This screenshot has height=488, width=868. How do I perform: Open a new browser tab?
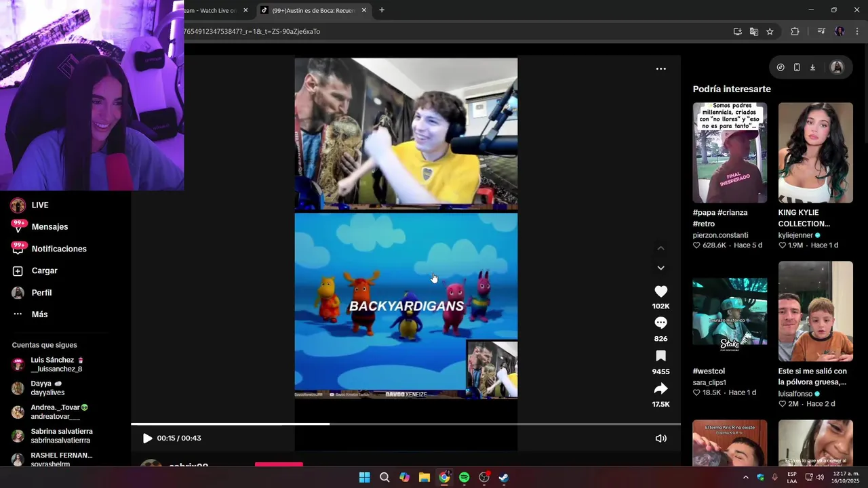[x=382, y=10]
